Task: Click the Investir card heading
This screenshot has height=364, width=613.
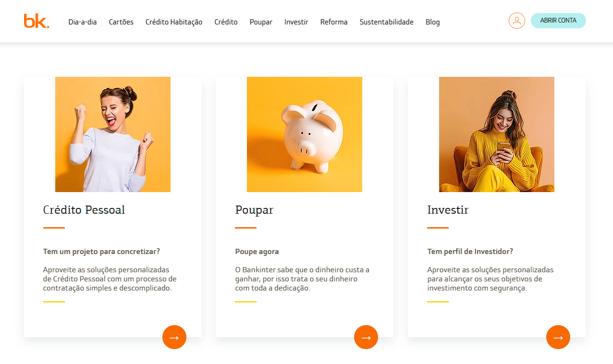Action: click(448, 210)
